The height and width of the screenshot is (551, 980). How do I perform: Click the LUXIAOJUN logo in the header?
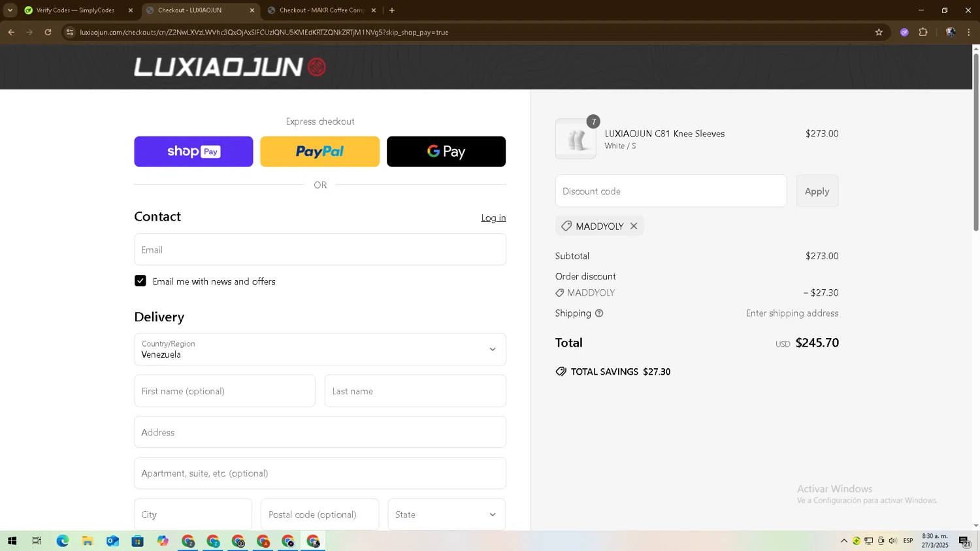(230, 67)
